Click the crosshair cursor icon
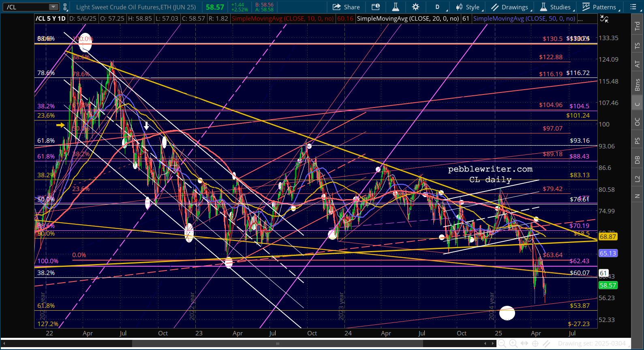644x350 pixels. (535, 344)
